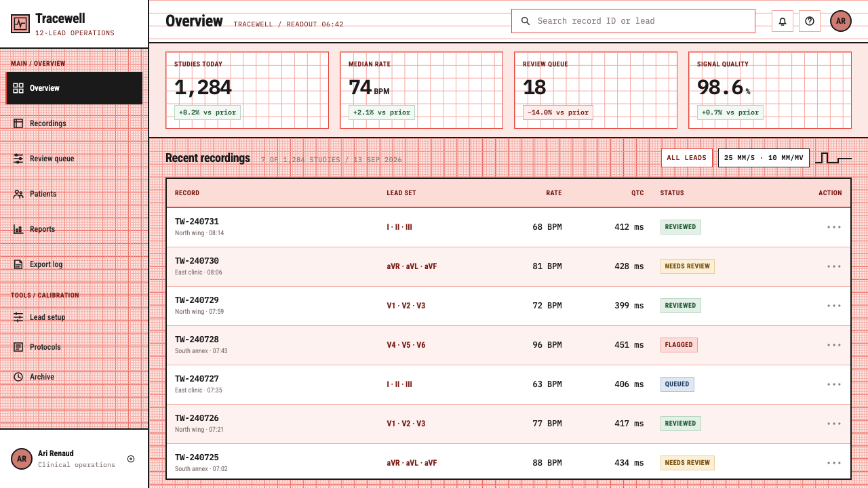
Task: Select record TW-240728
Action: 197,340
